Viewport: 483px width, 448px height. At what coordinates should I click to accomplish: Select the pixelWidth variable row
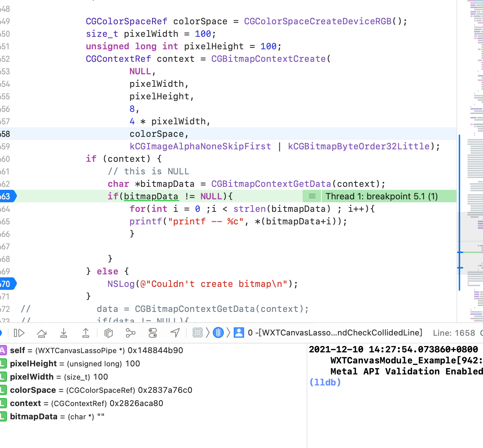click(x=153, y=377)
